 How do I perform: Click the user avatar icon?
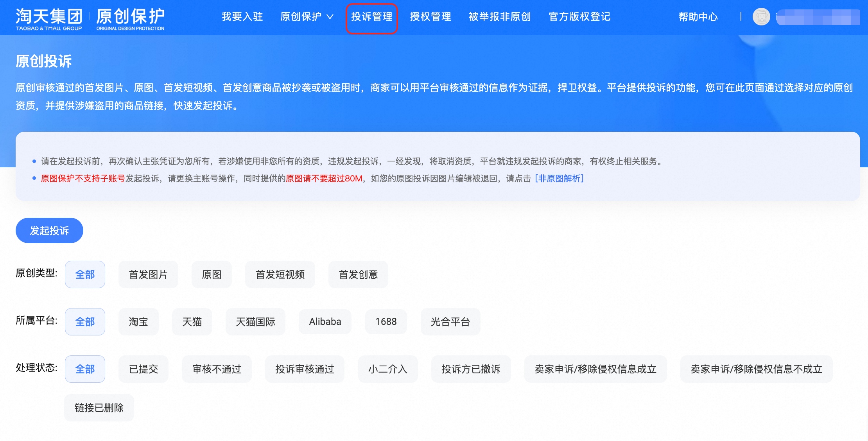point(761,17)
